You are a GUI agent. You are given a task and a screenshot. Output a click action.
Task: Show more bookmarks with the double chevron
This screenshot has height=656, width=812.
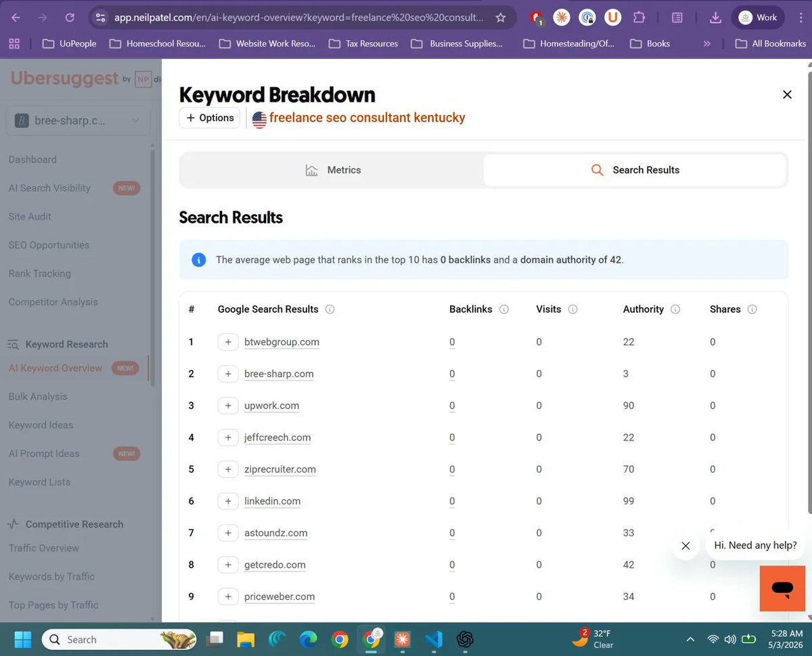click(x=707, y=43)
